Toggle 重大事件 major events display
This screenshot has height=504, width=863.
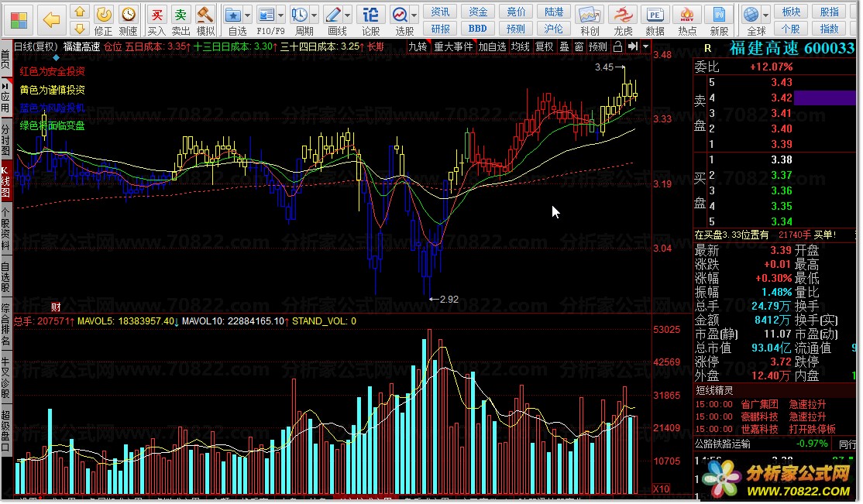click(x=453, y=46)
